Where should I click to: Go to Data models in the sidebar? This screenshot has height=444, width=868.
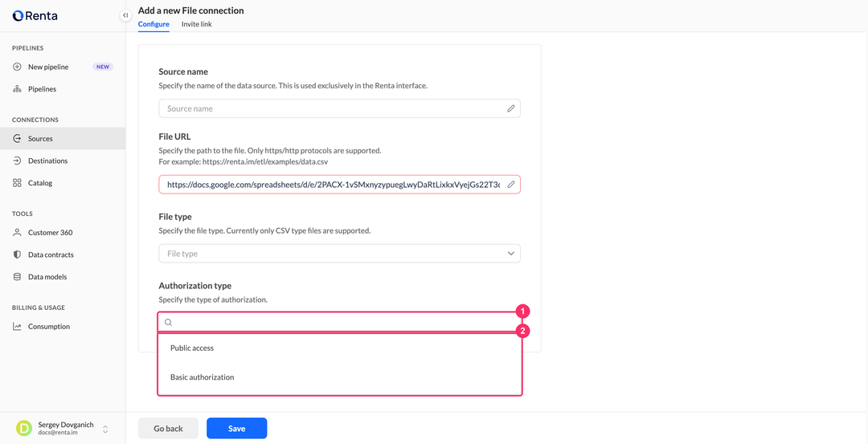click(x=63, y=277)
